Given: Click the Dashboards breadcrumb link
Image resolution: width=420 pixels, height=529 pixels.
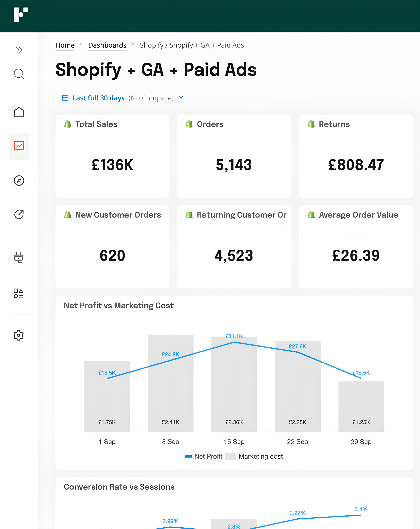Looking at the screenshot, I should pos(107,45).
